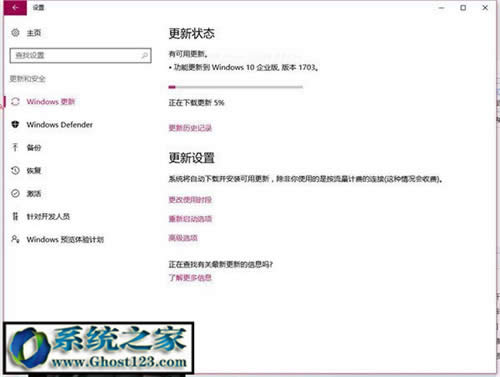Focus the 查找设置 search box
500x377 pixels.
coord(80,55)
